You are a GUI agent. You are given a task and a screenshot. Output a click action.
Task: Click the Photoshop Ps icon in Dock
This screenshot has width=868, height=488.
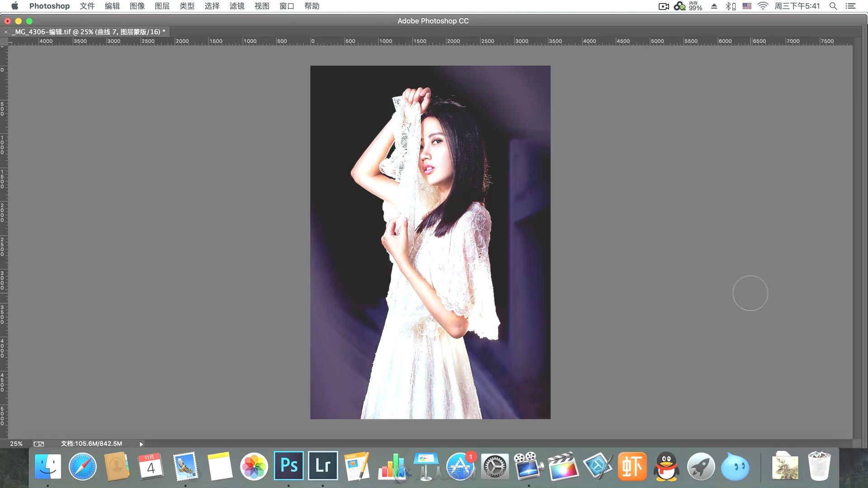[x=289, y=465]
